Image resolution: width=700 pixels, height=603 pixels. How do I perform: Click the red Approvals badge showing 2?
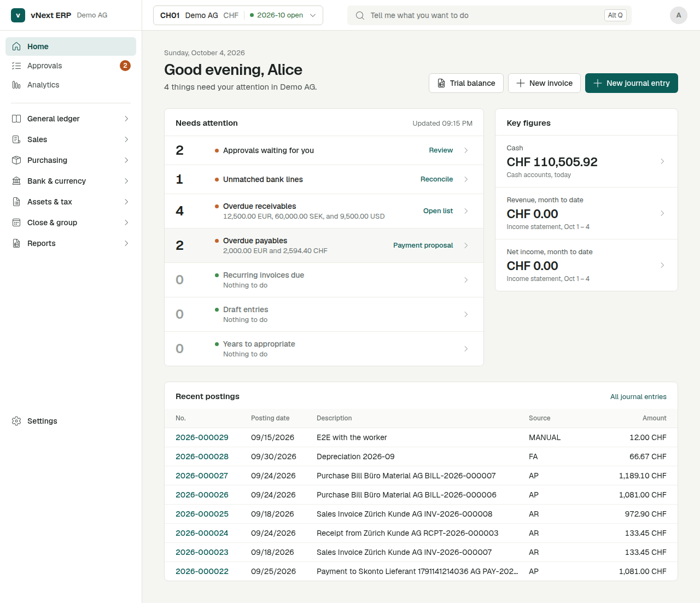tap(125, 66)
